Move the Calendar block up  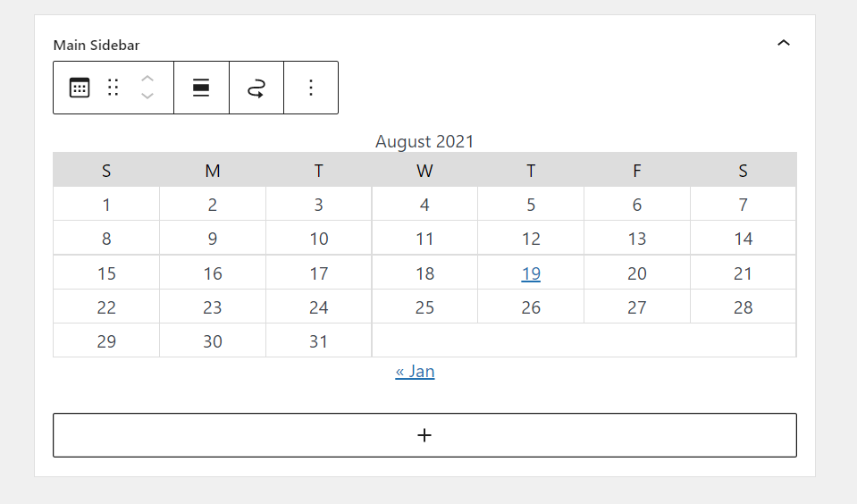coord(147,79)
